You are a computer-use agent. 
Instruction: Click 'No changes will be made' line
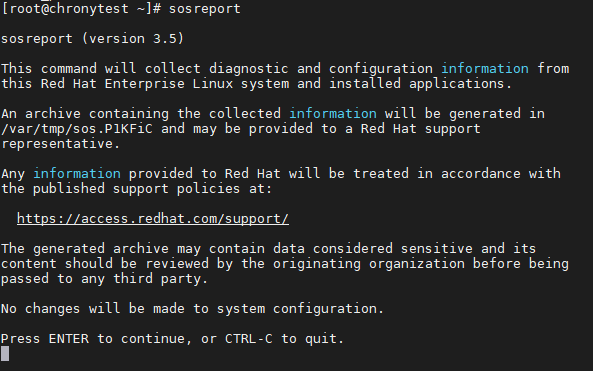[x=192, y=309]
